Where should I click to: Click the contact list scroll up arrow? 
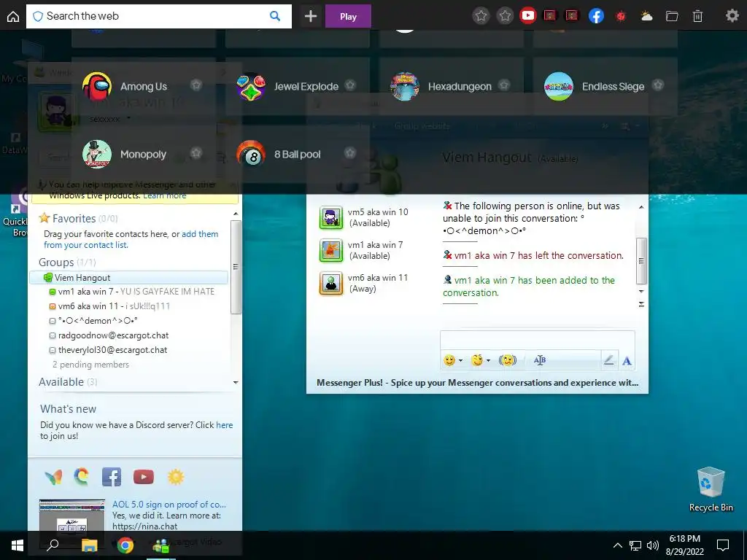tap(236, 214)
